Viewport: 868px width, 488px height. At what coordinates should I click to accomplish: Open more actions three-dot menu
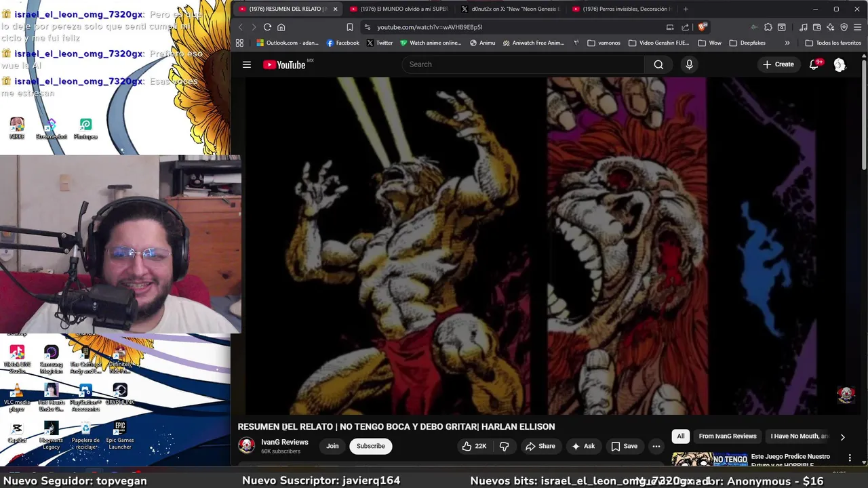click(656, 446)
